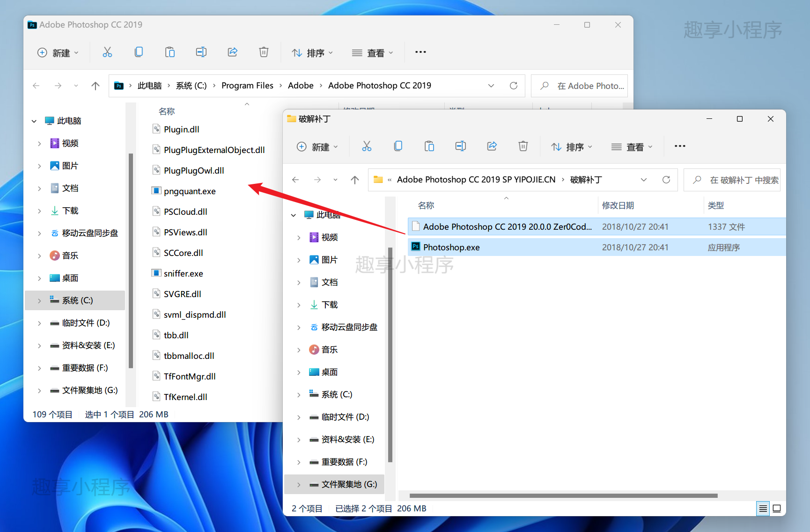The width and height of the screenshot is (810, 532).
Task: Collapse 此电脑 node in Photoshop CC 2019 tree
Action: [34, 121]
